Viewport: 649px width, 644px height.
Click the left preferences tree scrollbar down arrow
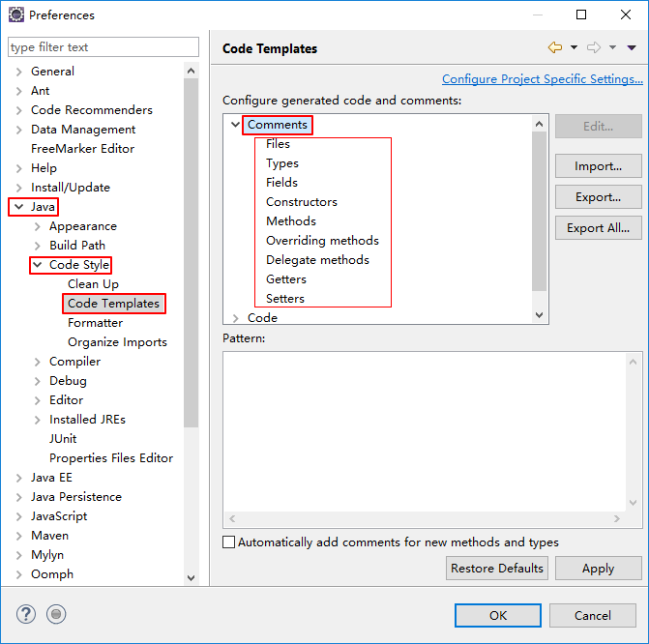[191, 578]
